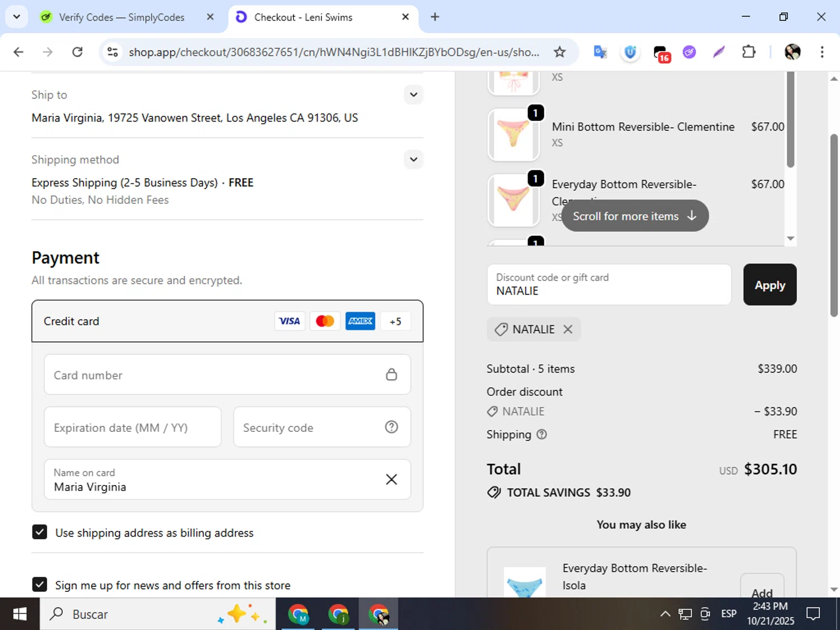The image size is (840, 630).
Task: Click the Card number field
Action: click(x=227, y=375)
